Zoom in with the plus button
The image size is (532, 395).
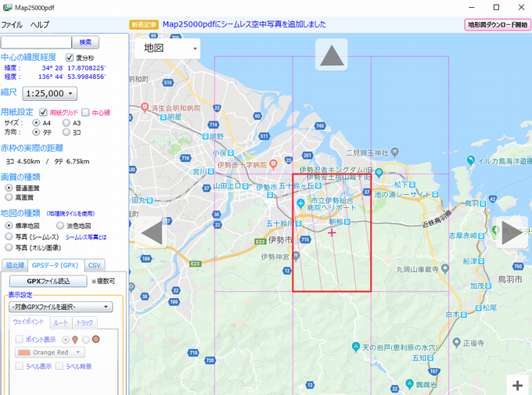click(x=517, y=385)
